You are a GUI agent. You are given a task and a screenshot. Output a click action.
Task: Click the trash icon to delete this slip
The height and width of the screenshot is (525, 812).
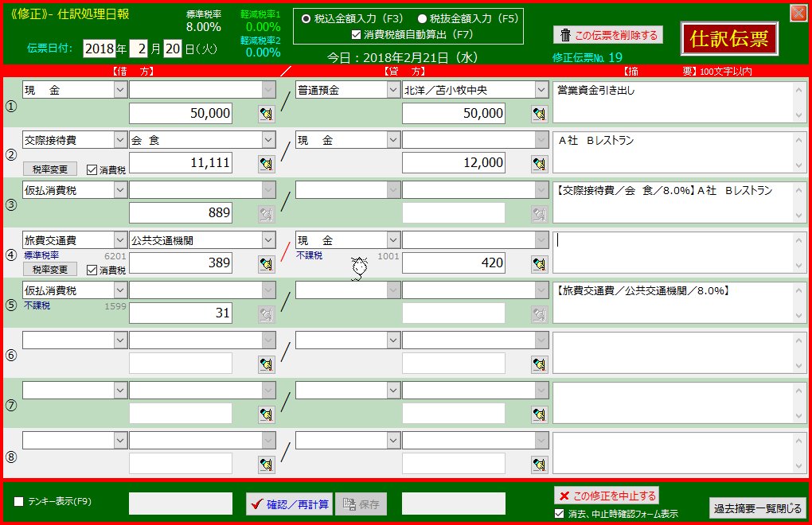565,35
